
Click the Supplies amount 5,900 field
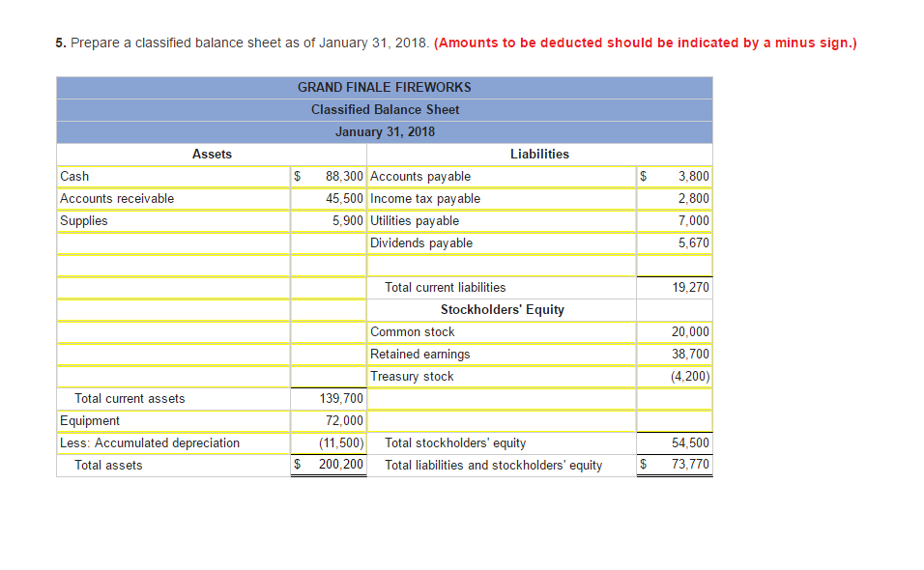pos(329,221)
